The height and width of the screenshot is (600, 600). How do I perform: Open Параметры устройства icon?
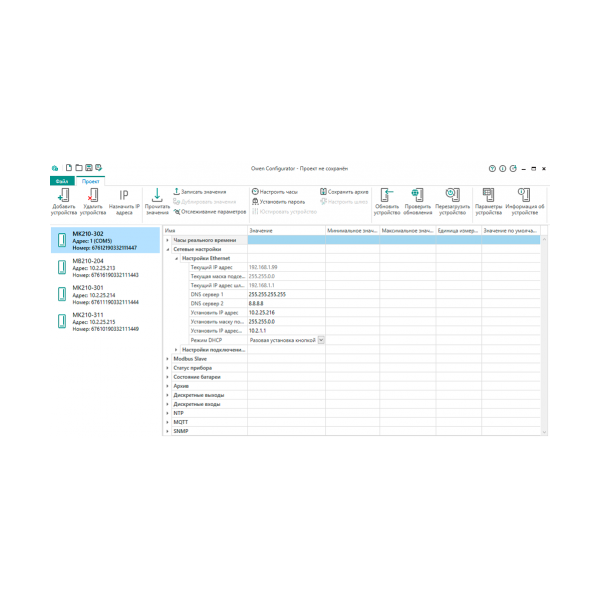[488, 195]
